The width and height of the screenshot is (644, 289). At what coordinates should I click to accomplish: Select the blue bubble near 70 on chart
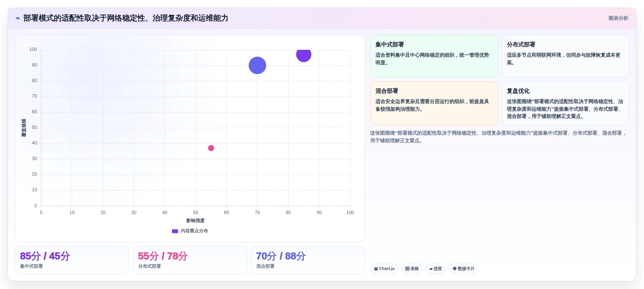pyautogui.click(x=257, y=65)
